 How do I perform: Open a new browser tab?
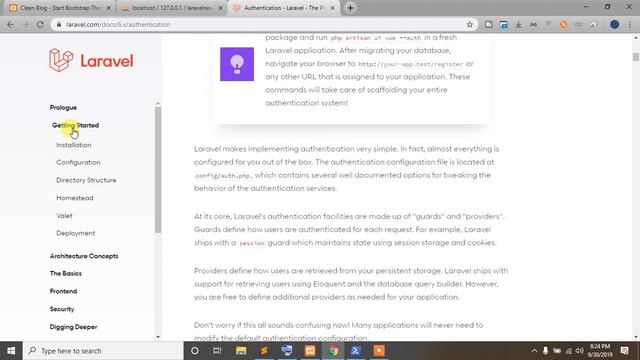[x=350, y=8]
